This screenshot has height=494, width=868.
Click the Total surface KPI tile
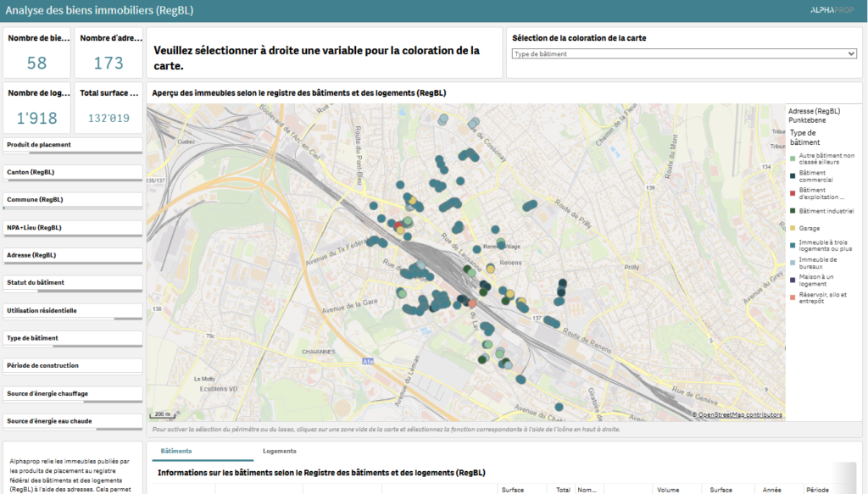pos(108,108)
